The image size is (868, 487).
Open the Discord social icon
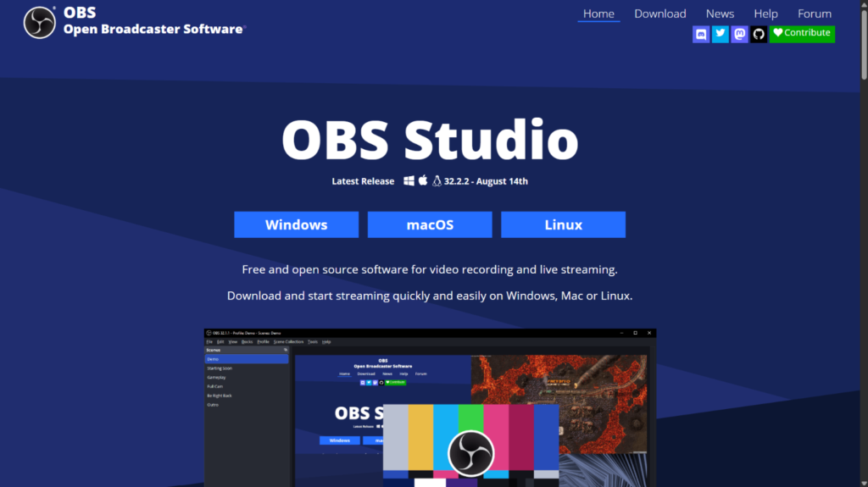pyautogui.click(x=701, y=34)
